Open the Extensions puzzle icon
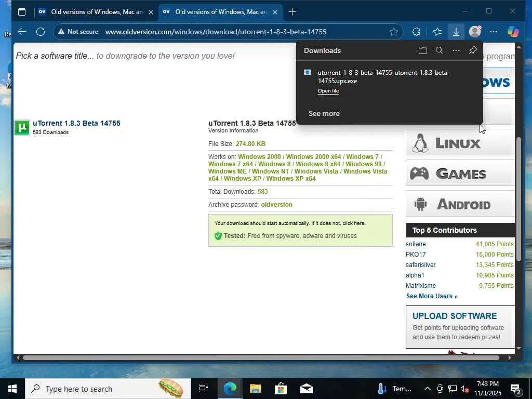 tap(416, 32)
